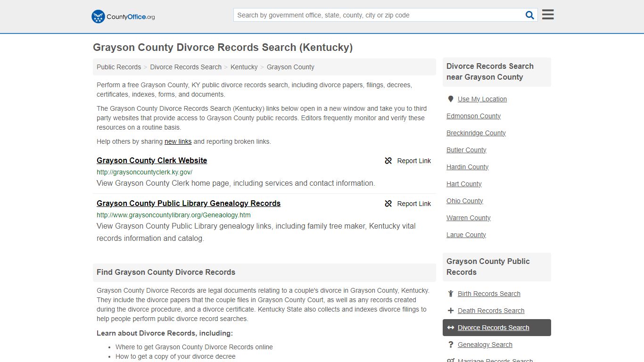Open the Kentucky breadcrumb
Screen dimensions: 644x362
[244, 67]
